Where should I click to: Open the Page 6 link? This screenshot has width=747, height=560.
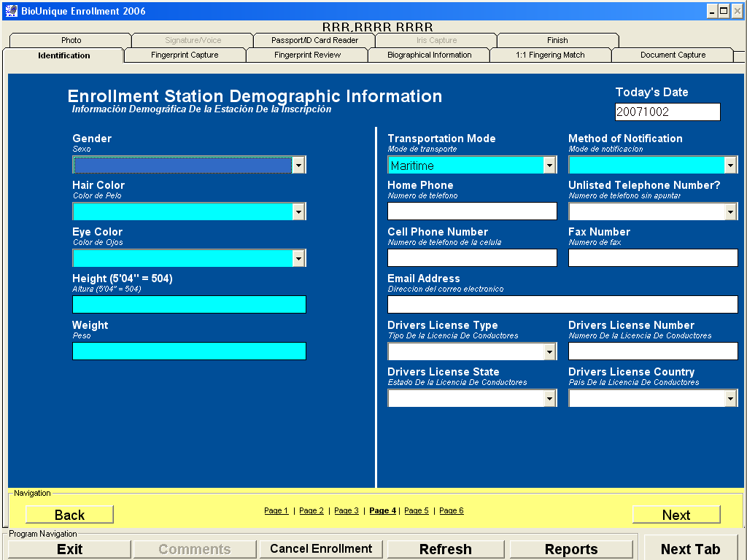click(451, 510)
